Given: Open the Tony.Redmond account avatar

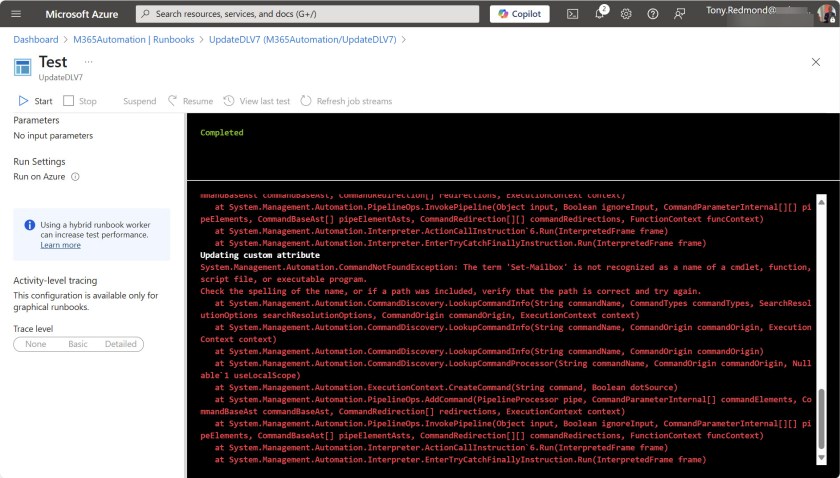Looking at the screenshot, I should pos(827,13).
